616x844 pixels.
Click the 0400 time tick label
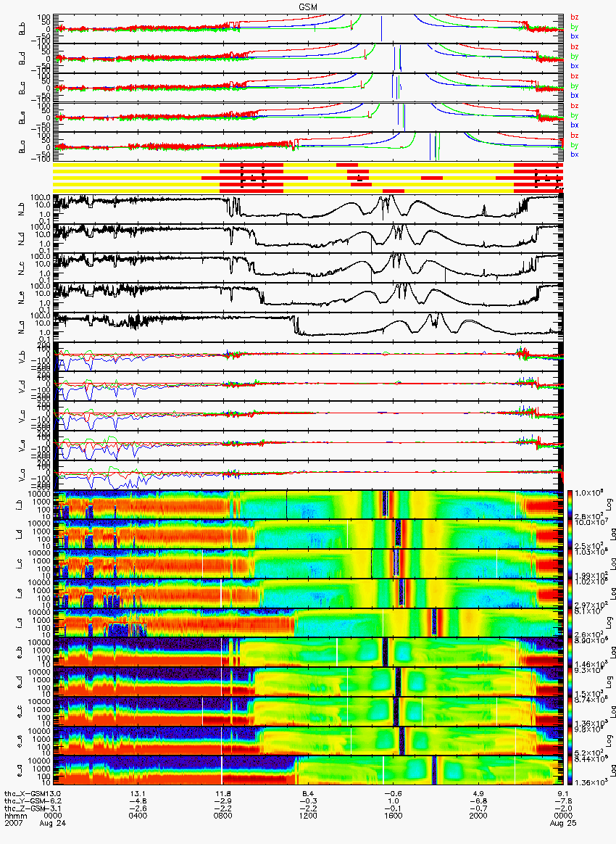[x=138, y=816]
